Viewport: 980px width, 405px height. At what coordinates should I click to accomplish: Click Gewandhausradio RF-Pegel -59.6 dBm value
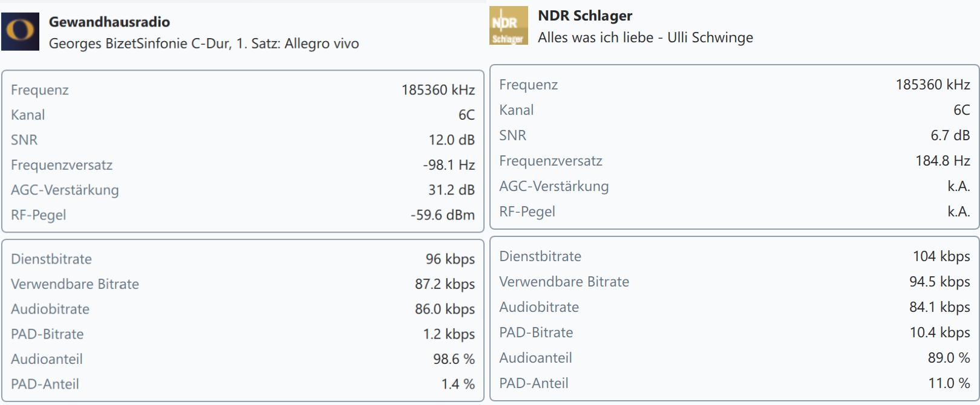(443, 215)
